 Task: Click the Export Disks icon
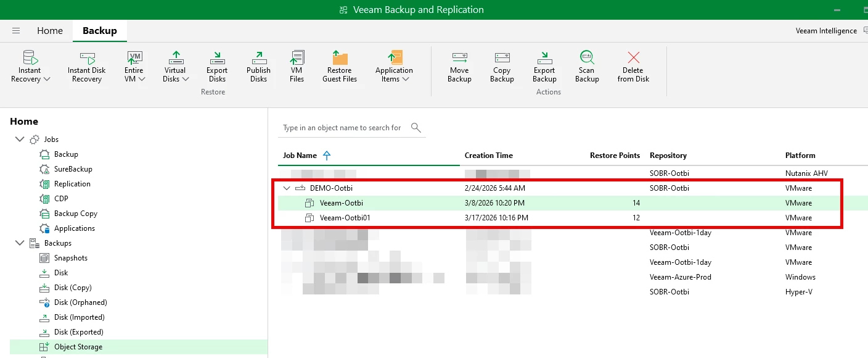coord(217,59)
